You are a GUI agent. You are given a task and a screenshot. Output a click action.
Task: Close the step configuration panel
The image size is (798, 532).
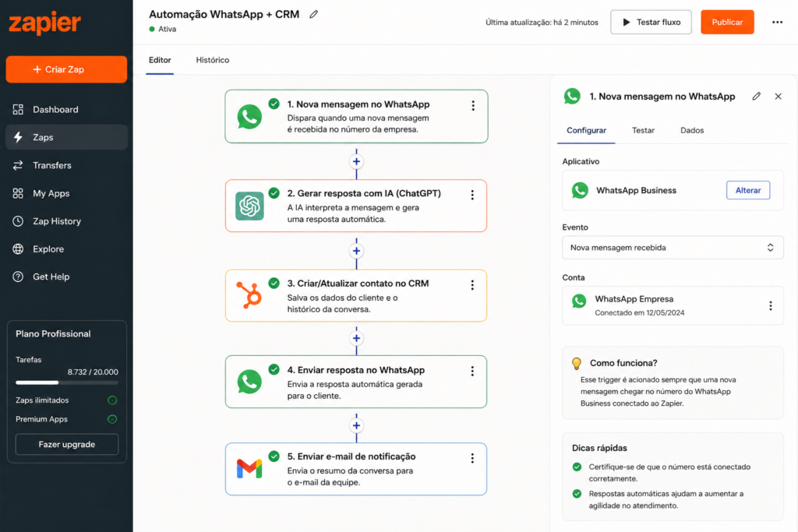[779, 96]
